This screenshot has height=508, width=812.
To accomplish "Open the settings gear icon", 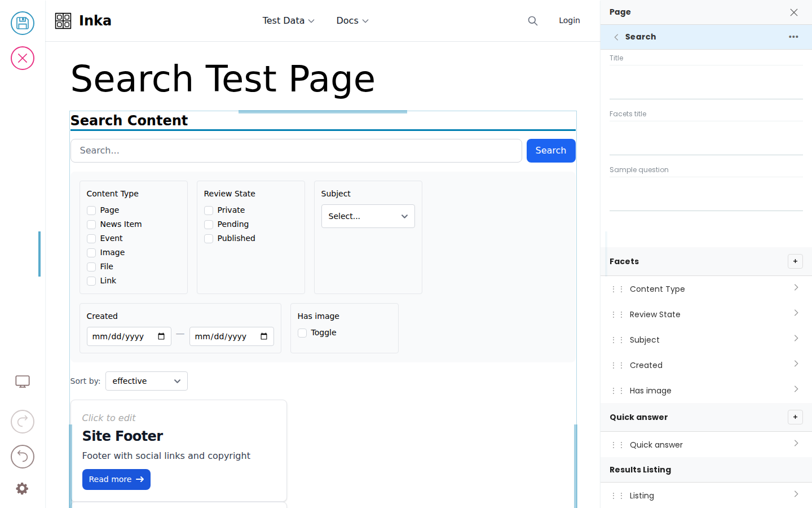I will tap(22, 489).
